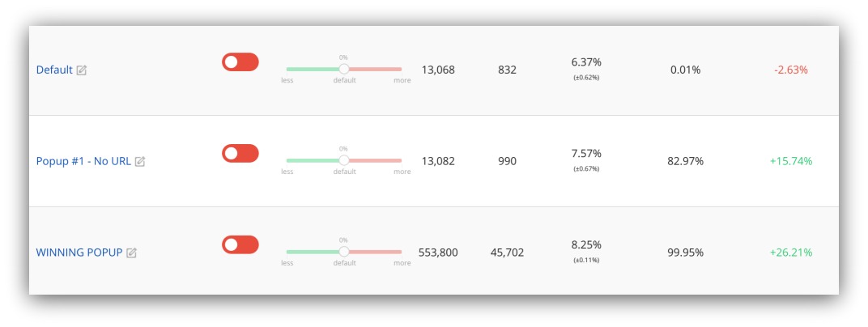
Task: Open the Popup #1 - No URL link
Action: [83, 162]
